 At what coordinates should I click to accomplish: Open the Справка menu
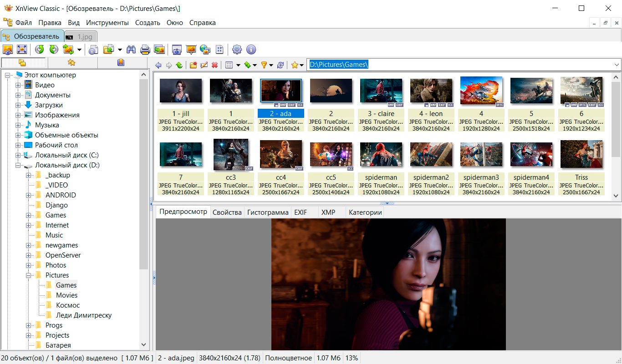click(203, 23)
